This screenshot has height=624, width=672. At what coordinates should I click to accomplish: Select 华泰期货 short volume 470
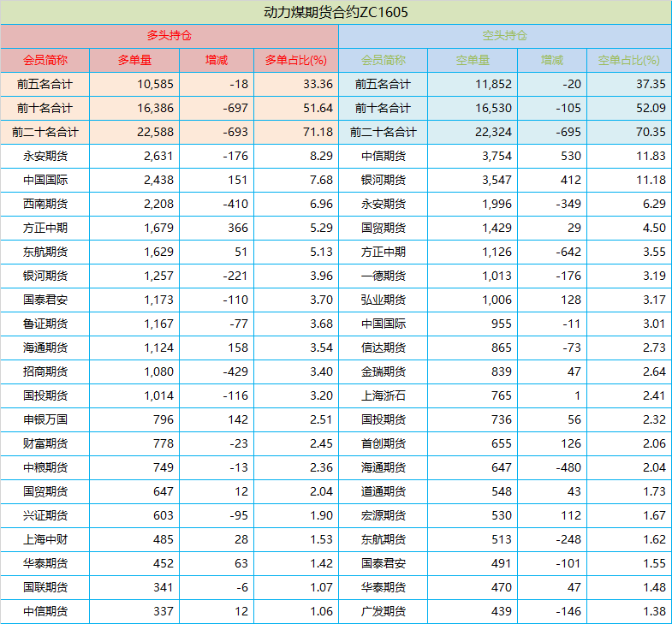[x=502, y=587]
